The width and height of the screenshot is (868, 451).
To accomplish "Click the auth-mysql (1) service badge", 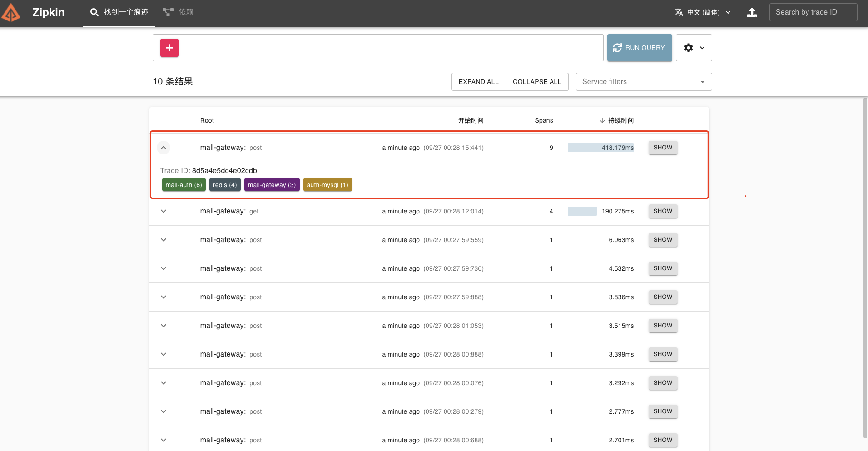I will click(x=327, y=185).
